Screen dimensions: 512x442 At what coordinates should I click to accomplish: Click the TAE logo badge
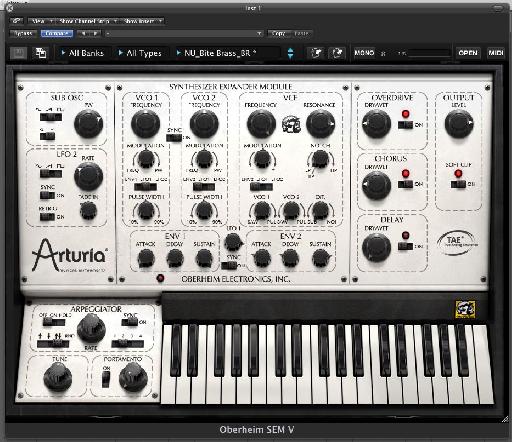coord(457,242)
